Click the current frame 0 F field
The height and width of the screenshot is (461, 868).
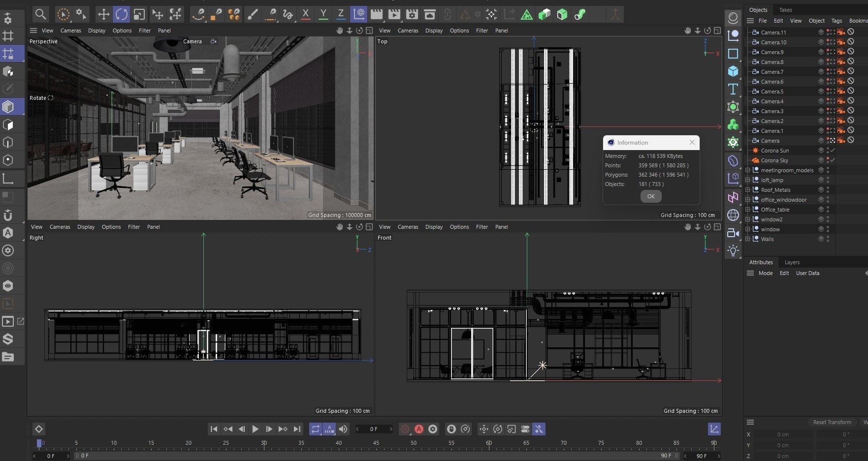(374, 429)
